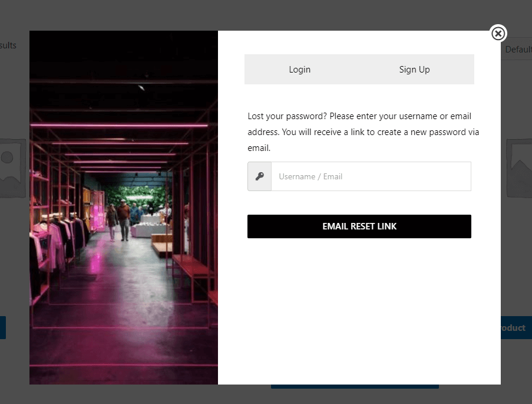This screenshot has width=532, height=404.
Task: Dismiss the password reset popup with the close control
Action: point(498,34)
